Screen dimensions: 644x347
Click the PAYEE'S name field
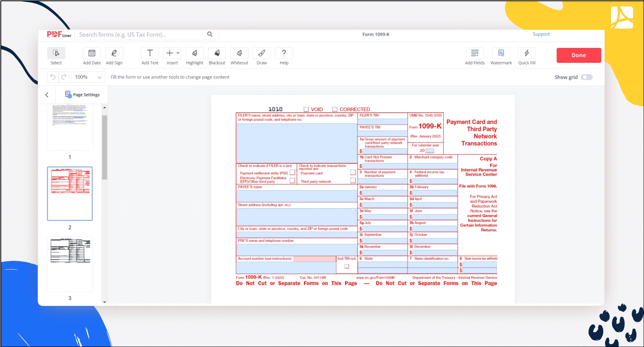(297, 196)
